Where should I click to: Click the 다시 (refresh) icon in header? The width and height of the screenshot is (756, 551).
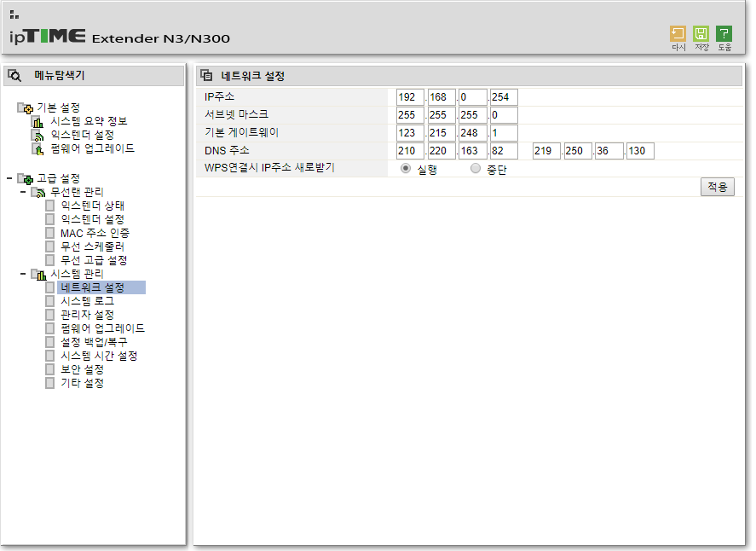pos(678,34)
